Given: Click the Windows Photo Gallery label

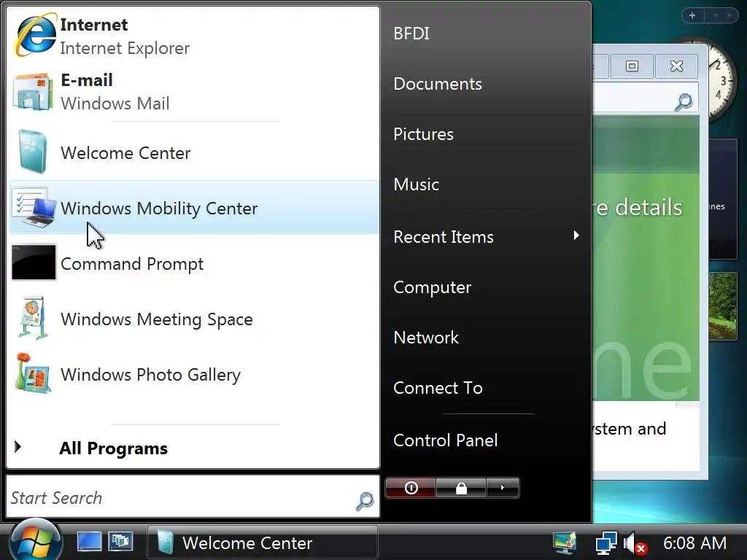Looking at the screenshot, I should [150, 375].
